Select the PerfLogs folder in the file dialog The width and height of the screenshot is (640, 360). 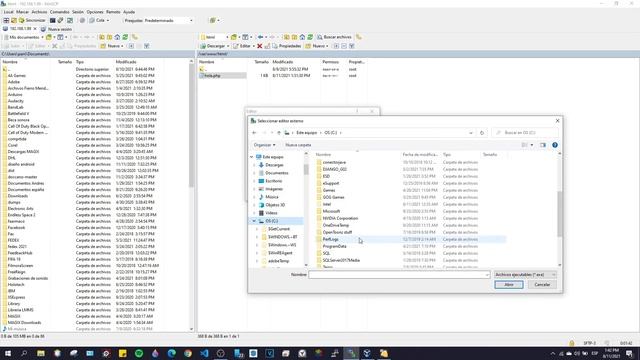click(x=330, y=239)
